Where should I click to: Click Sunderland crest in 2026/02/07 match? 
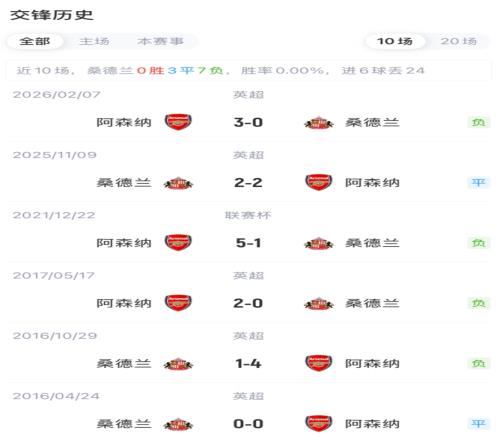pos(319,123)
